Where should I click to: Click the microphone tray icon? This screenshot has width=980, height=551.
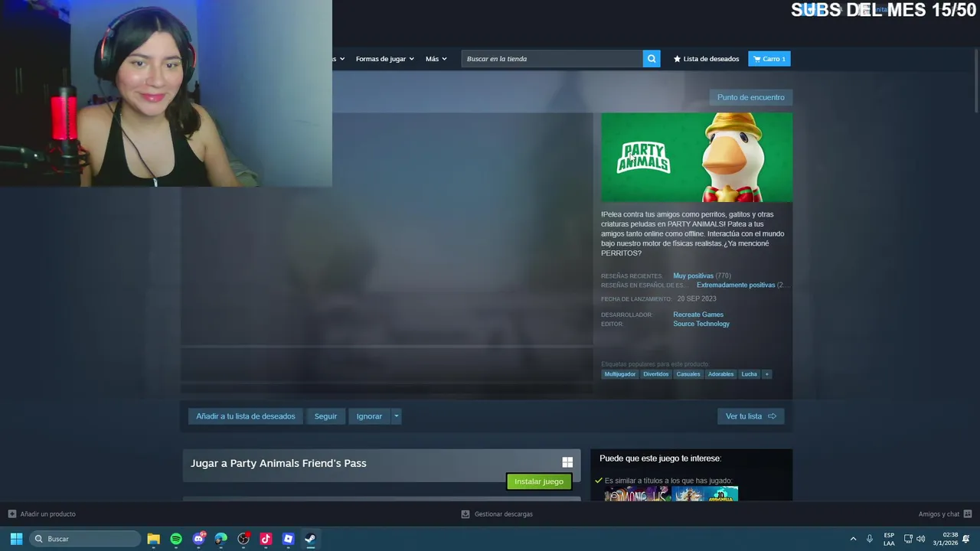[x=869, y=539]
